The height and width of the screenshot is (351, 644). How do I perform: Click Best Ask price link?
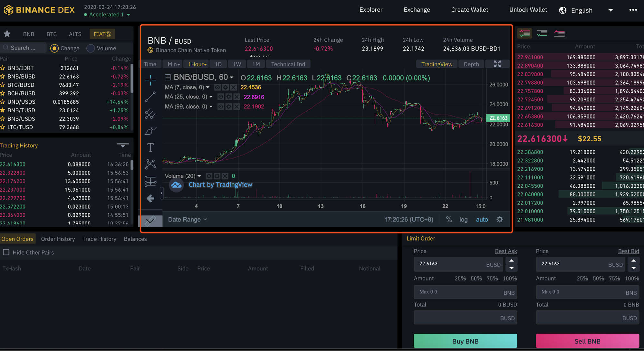click(506, 251)
